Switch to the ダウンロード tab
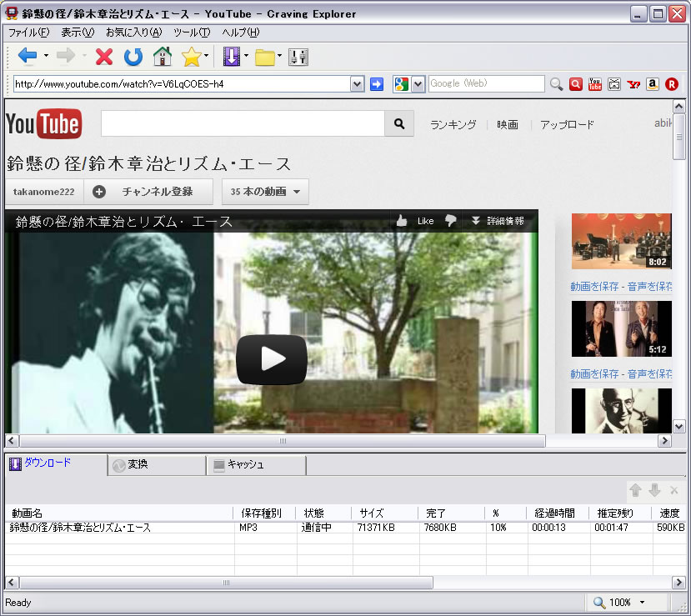 [x=57, y=464]
